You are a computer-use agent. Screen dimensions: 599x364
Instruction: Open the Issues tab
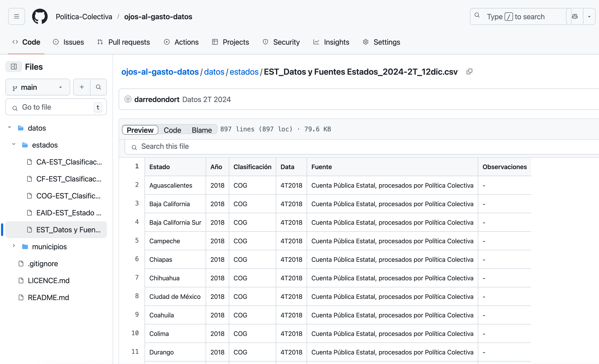(68, 42)
